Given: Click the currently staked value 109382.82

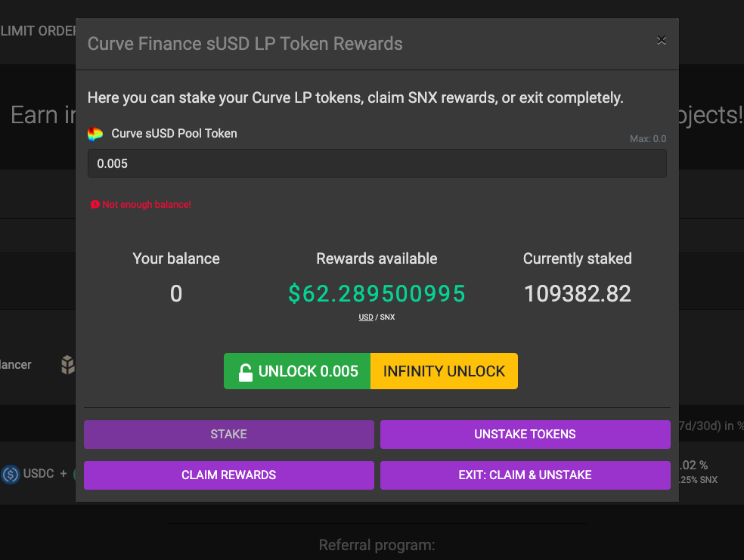Looking at the screenshot, I should 578,293.
